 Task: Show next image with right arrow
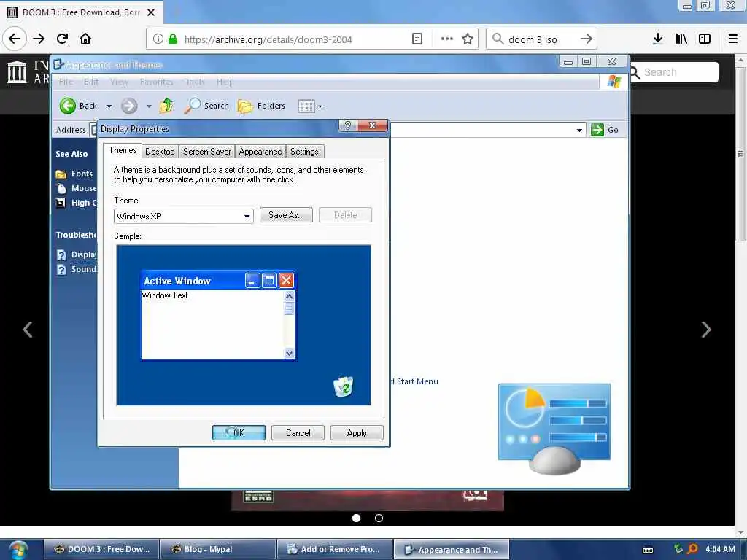[x=706, y=330]
